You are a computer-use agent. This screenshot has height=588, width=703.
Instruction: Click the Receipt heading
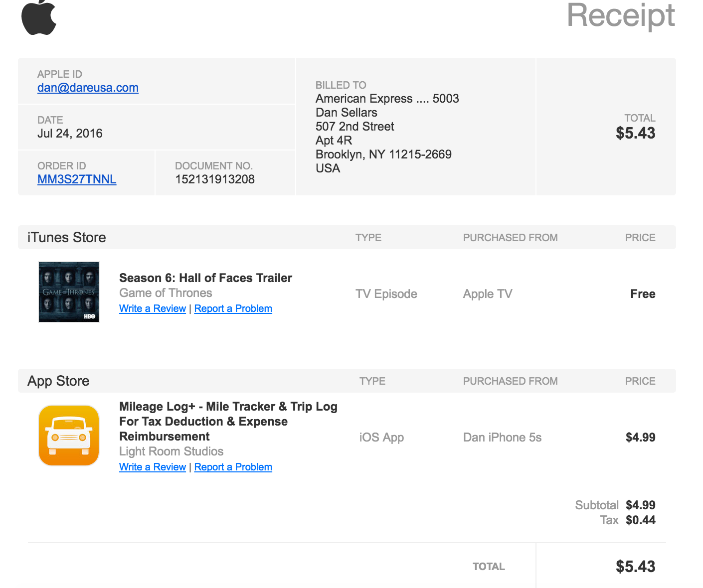click(621, 16)
